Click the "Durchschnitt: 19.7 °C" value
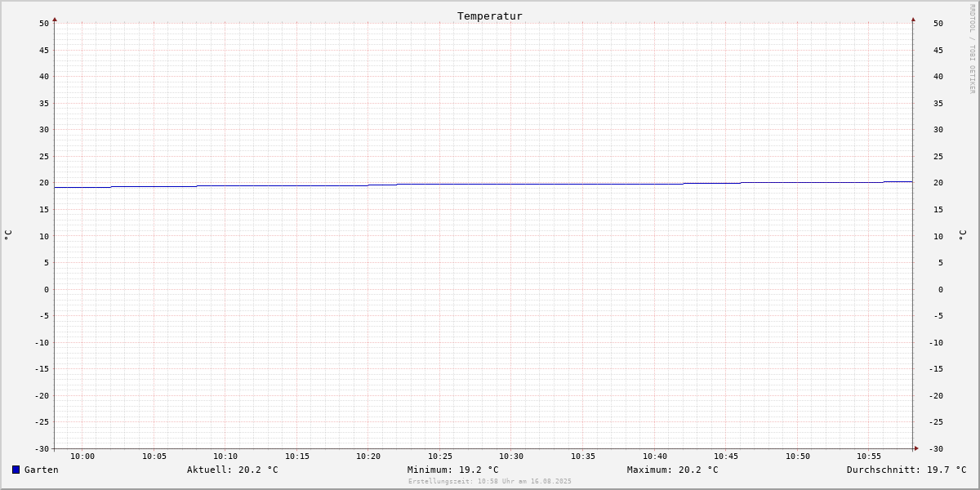 906,470
